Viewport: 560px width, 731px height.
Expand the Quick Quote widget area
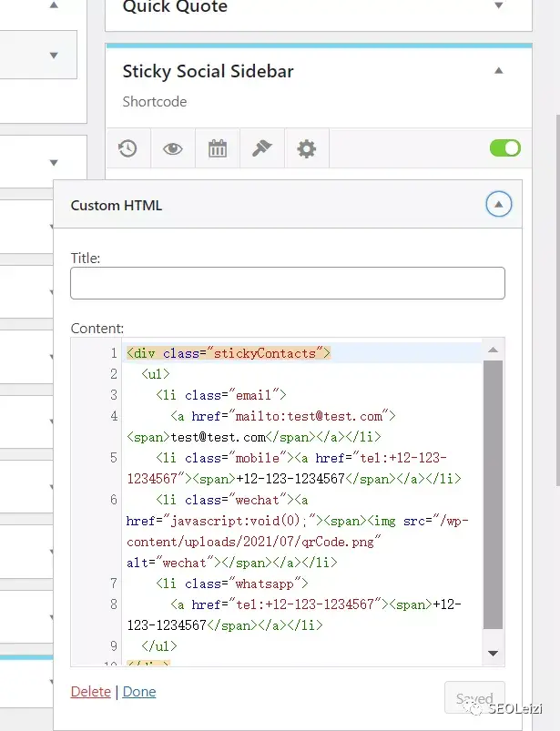[x=498, y=5]
